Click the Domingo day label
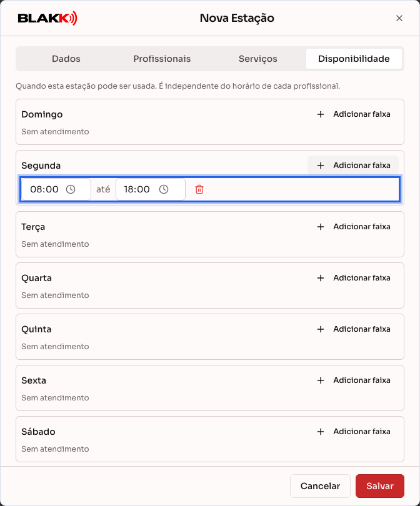 [x=42, y=114]
